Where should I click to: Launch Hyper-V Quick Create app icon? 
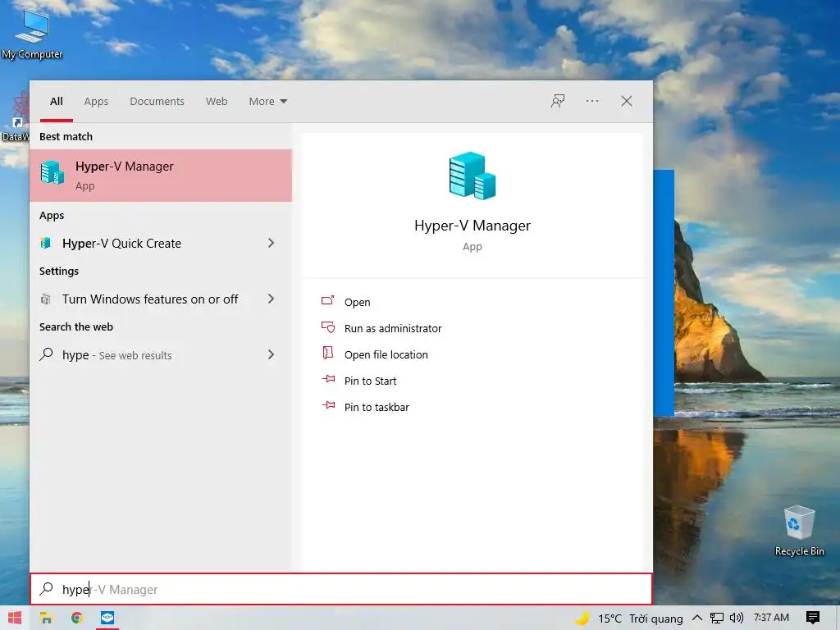click(x=46, y=243)
